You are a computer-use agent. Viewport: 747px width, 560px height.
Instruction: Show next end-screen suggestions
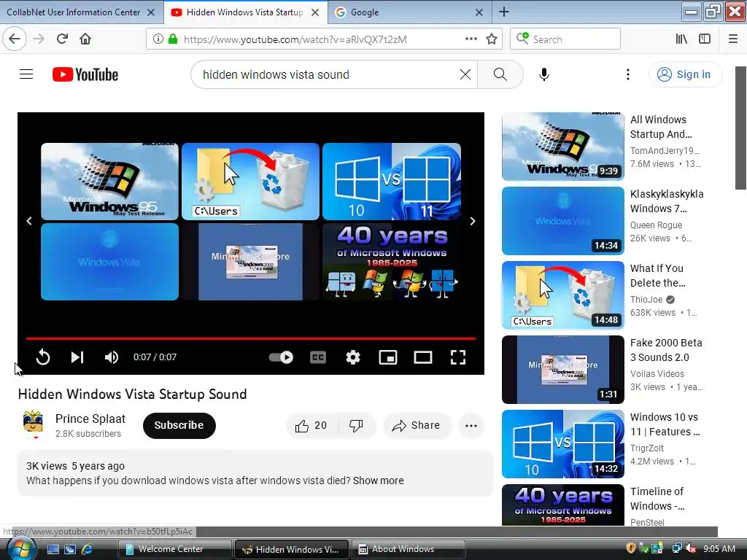(473, 221)
